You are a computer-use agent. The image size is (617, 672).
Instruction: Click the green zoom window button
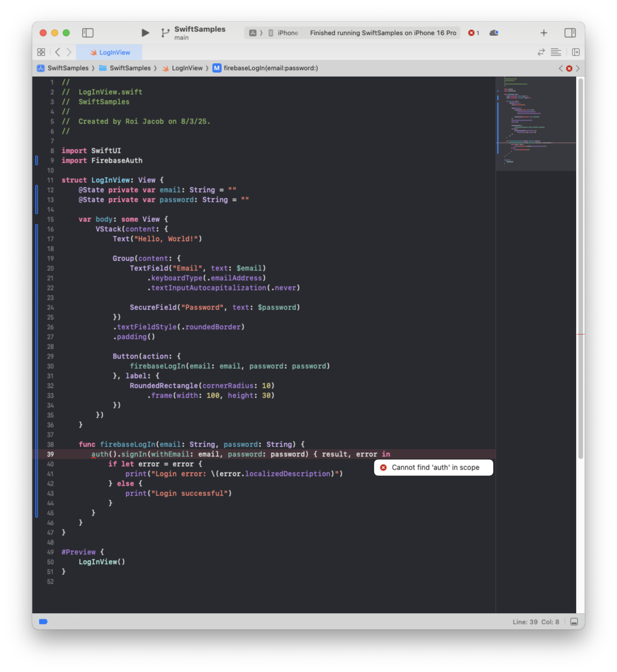click(66, 33)
